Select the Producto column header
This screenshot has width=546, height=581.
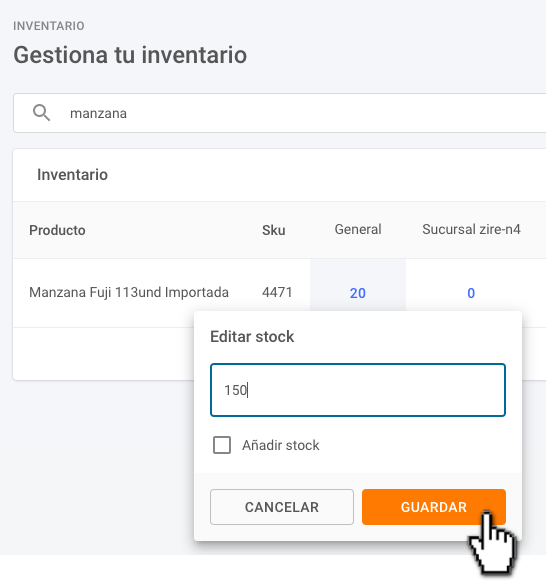coord(57,230)
